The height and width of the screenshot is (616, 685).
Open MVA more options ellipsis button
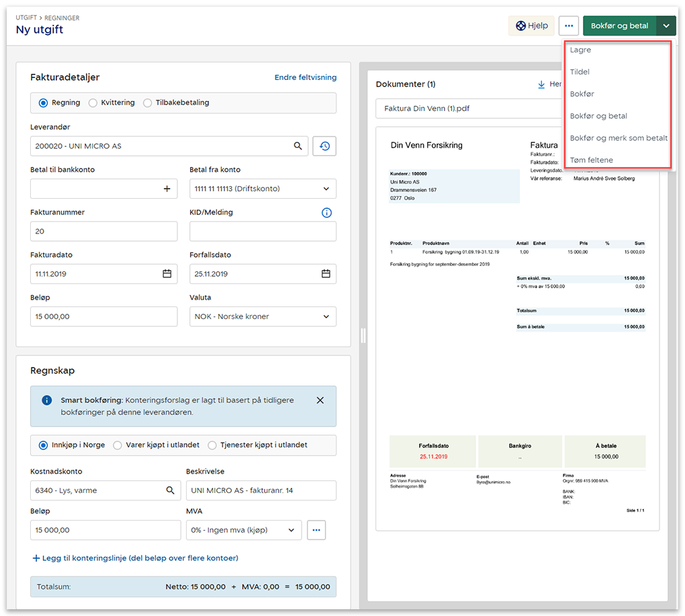pyautogui.click(x=316, y=530)
